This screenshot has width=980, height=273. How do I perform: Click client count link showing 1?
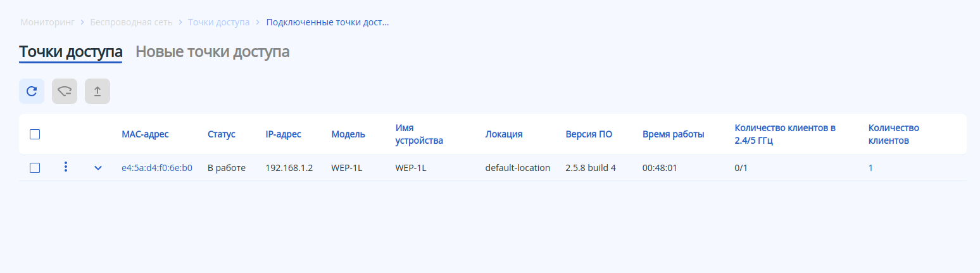tap(870, 168)
